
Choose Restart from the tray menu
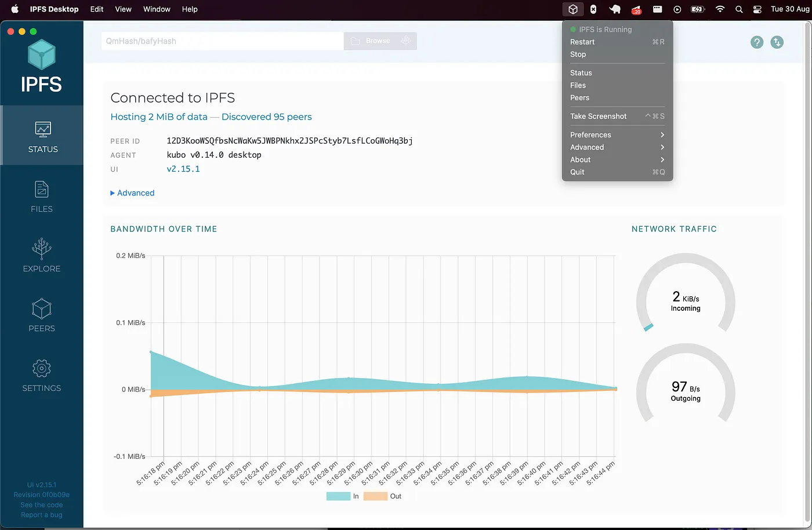(617, 42)
